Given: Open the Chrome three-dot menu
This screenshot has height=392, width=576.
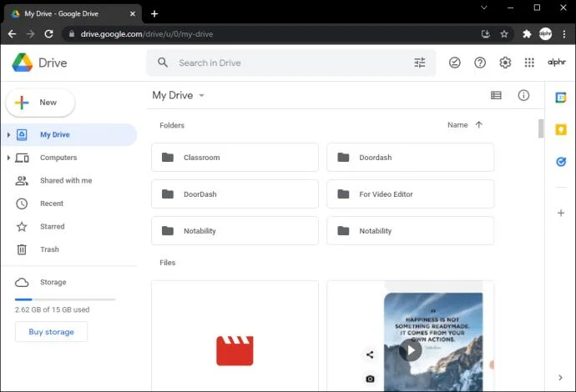Looking at the screenshot, I should click(564, 34).
